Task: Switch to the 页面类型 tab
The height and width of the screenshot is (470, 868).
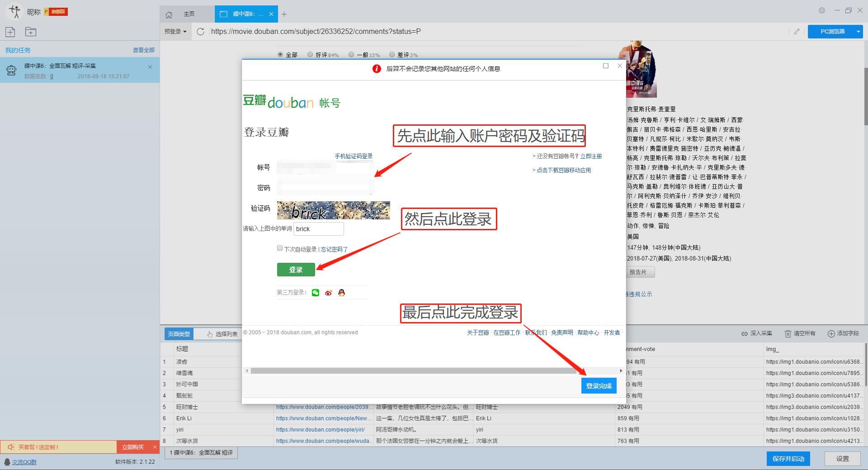Action: pyautogui.click(x=179, y=334)
